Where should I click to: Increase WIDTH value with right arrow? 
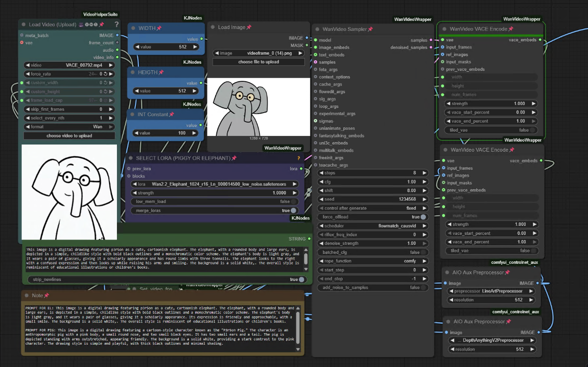195,47
